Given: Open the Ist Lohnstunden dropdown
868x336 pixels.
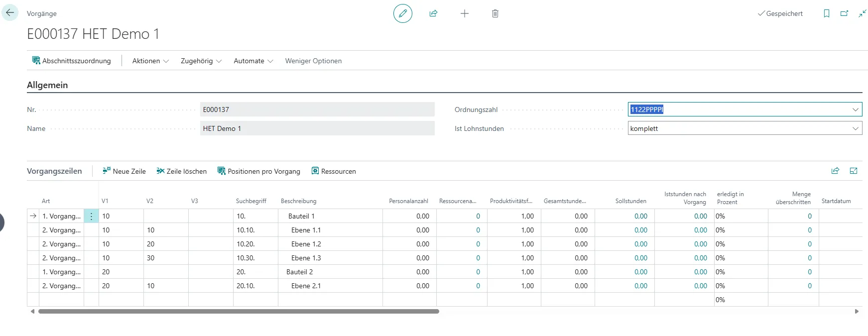Looking at the screenshot, I should (x=855, y=128).
